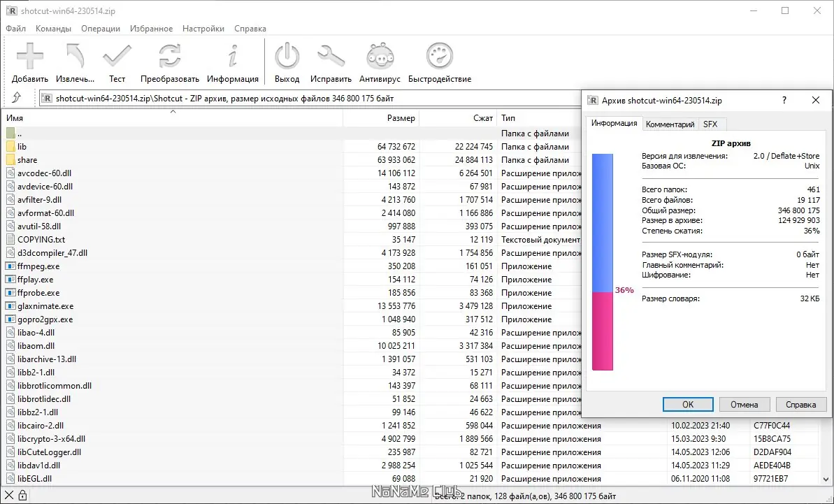The width and height of the screenshot is (834, 504).
Task: Select the avfilter-9.dll file
Action: click(39, 200)
